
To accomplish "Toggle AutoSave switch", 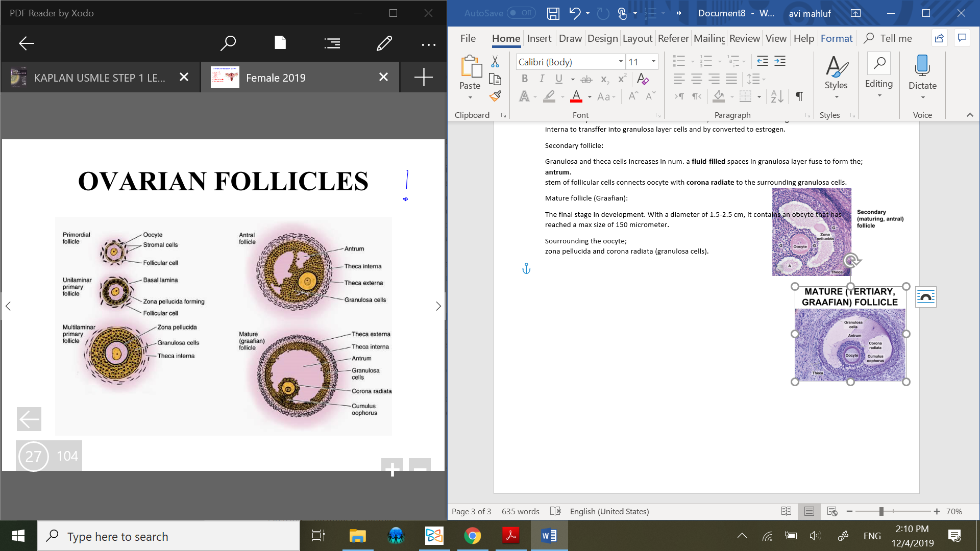I will 521,13.
